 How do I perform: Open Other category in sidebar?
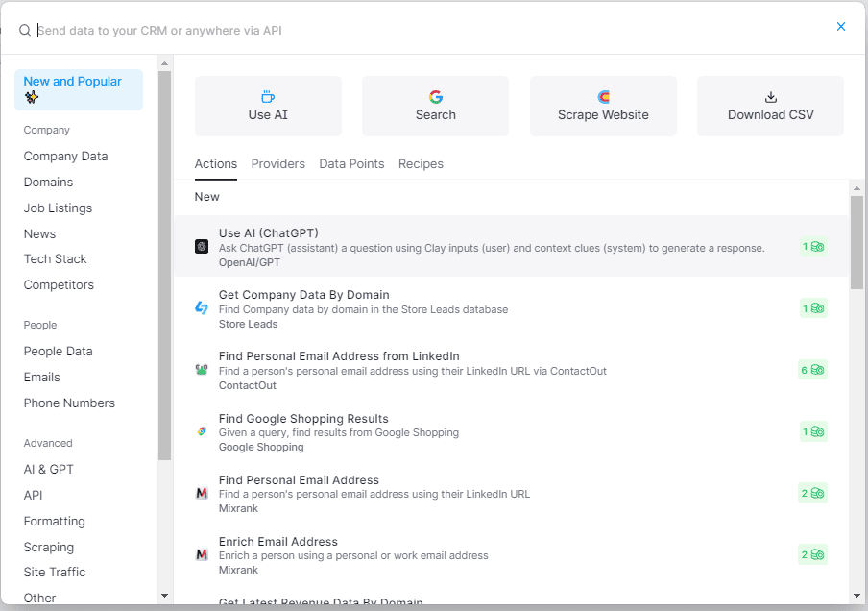(39, 599)
